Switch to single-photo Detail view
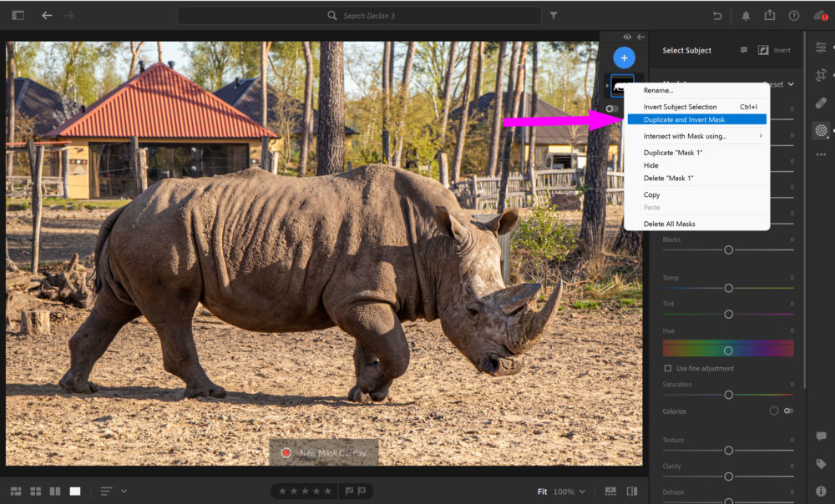The image size is (835, 504). pos(75,491)
